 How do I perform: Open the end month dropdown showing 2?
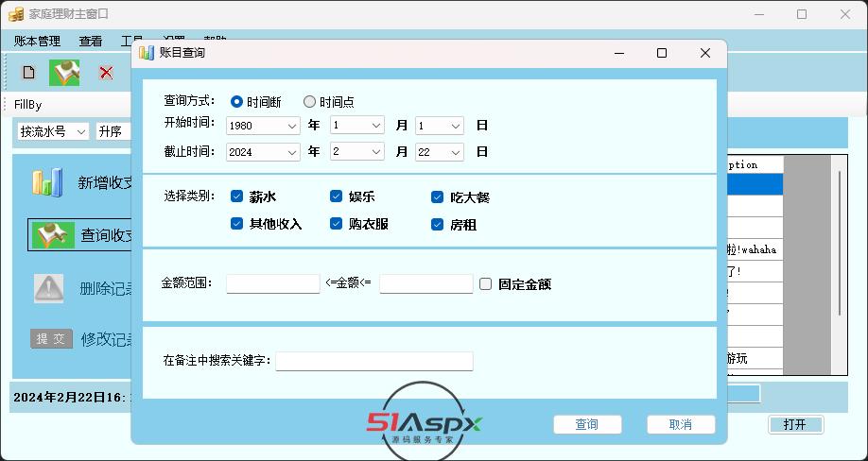point(357,151)
